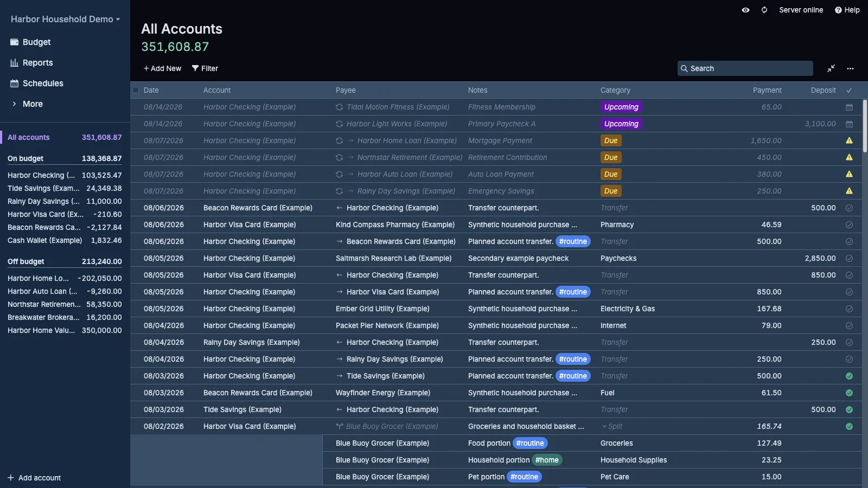The height and width of the screenshot is (488, 868).
Task: Toggle privacy mode eye icon
Action: (x=745, y=10)
